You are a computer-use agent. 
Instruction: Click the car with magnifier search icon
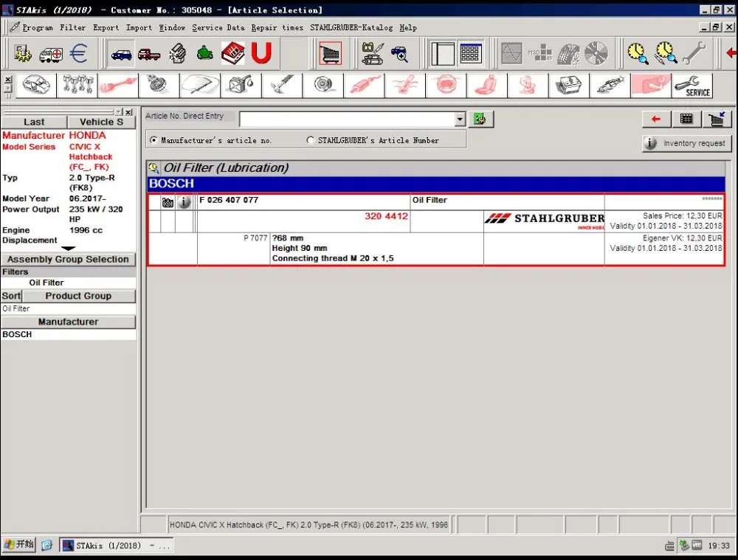click(400, 54)
